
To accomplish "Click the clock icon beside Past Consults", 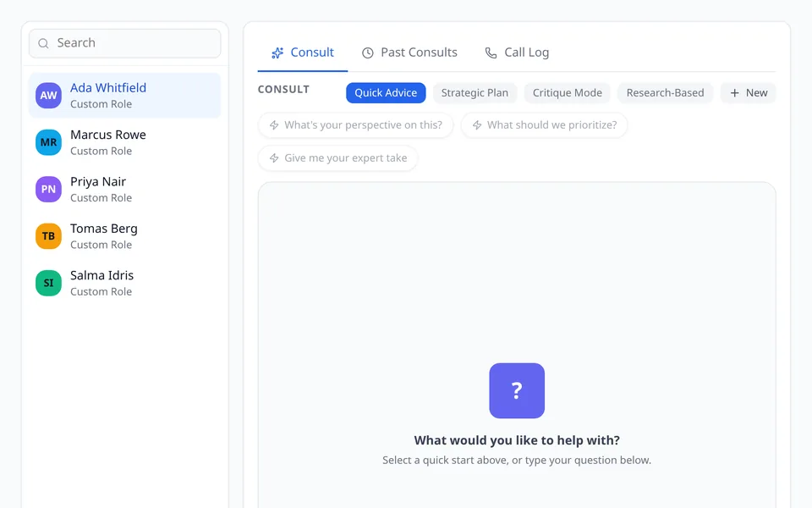I will point(368,52).
